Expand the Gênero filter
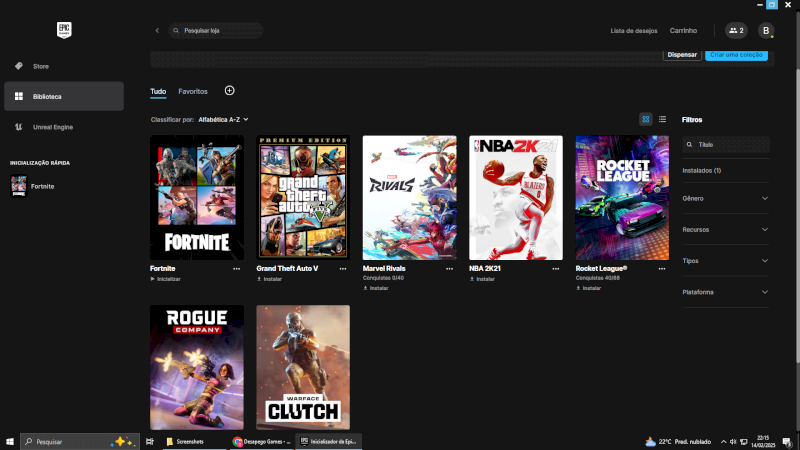This screenshot has width=800, height=450. pyautogui.click(x=725, y=198)
